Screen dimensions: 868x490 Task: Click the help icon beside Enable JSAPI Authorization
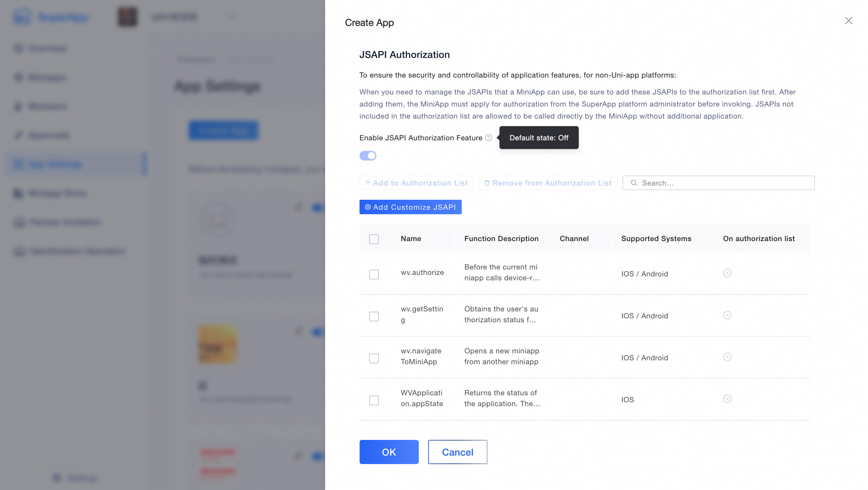[x=488, y=138]
